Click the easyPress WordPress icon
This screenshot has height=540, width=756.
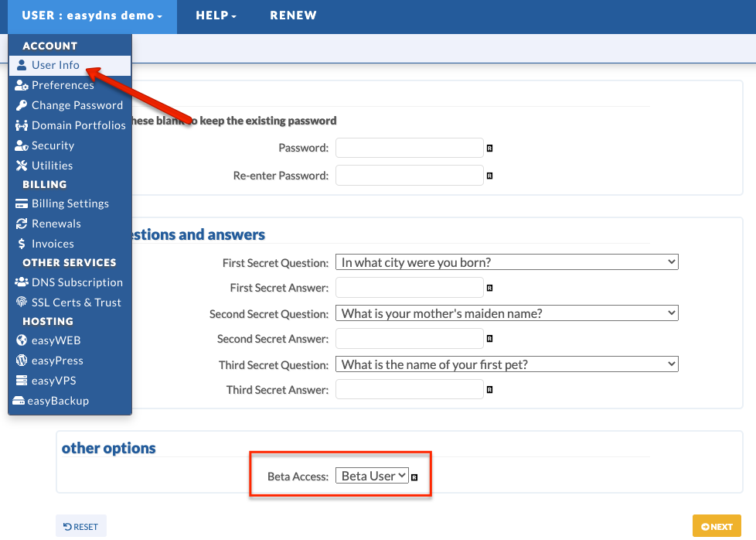21,361
